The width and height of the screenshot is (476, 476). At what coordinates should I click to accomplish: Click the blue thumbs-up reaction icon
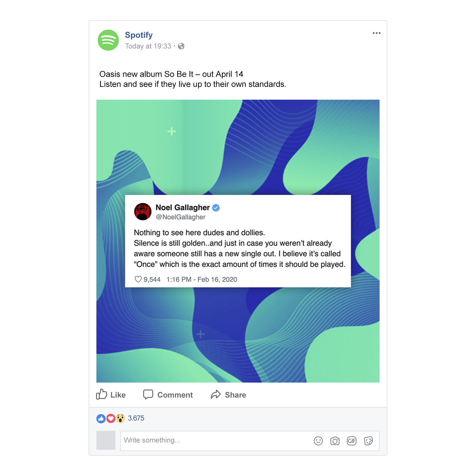point(101,419)
